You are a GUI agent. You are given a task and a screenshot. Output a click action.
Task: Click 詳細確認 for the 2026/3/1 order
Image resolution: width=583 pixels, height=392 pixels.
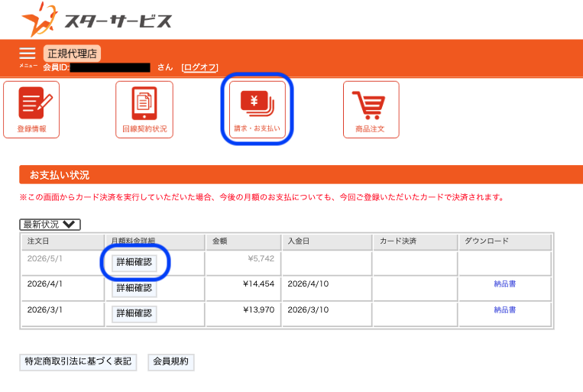(134, 314)
